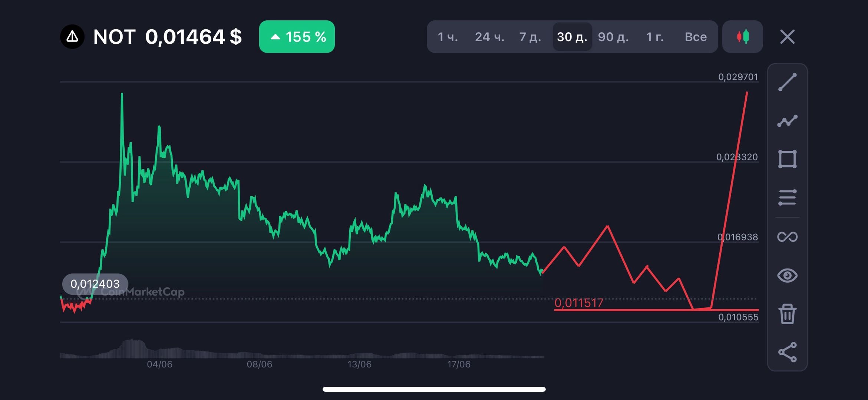Close the fullscreen chart view
Viewport: 868px width, 400px height.
point(787,37)
